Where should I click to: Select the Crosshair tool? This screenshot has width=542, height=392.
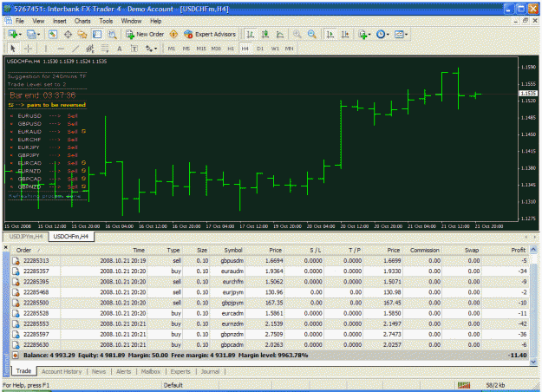pos(28,49)
